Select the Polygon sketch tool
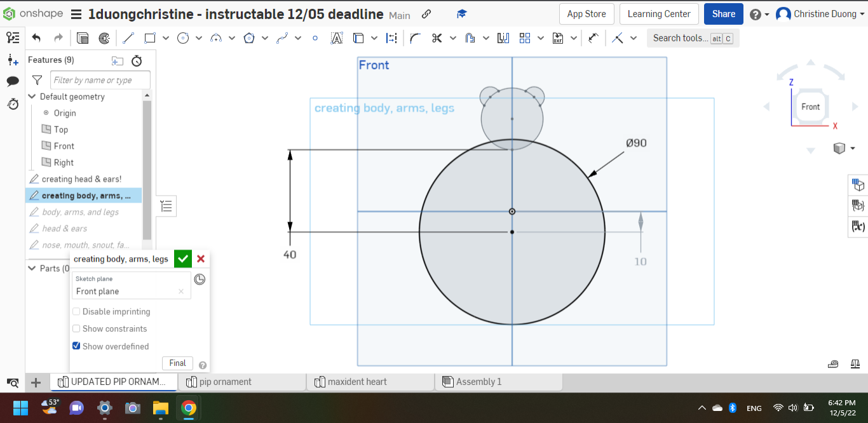The width and height of the screenshot is (868, 423). (249, 38)
